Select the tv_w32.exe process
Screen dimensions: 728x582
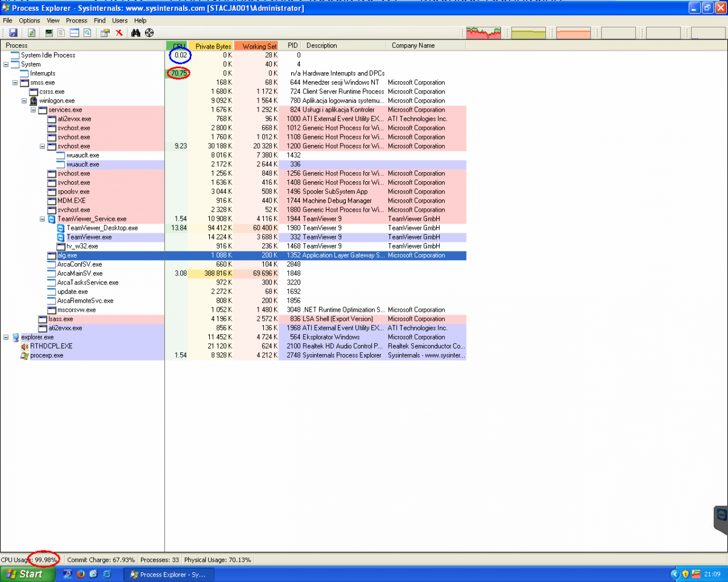82,246
